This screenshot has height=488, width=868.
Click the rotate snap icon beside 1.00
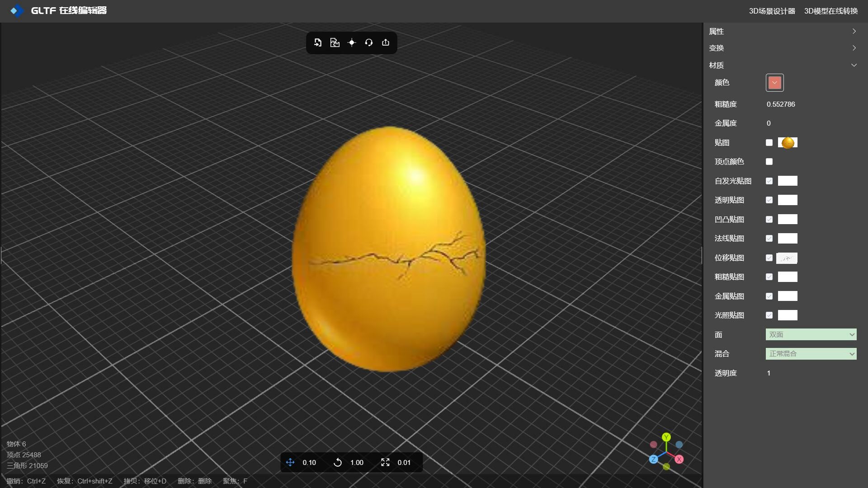pyautogui.click(x=338, y=462)
